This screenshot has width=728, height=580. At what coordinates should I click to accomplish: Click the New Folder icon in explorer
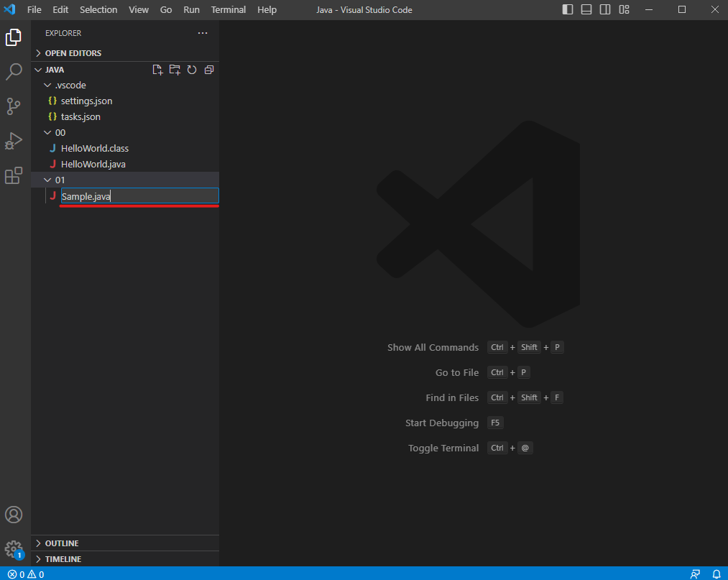click(175, 70)
